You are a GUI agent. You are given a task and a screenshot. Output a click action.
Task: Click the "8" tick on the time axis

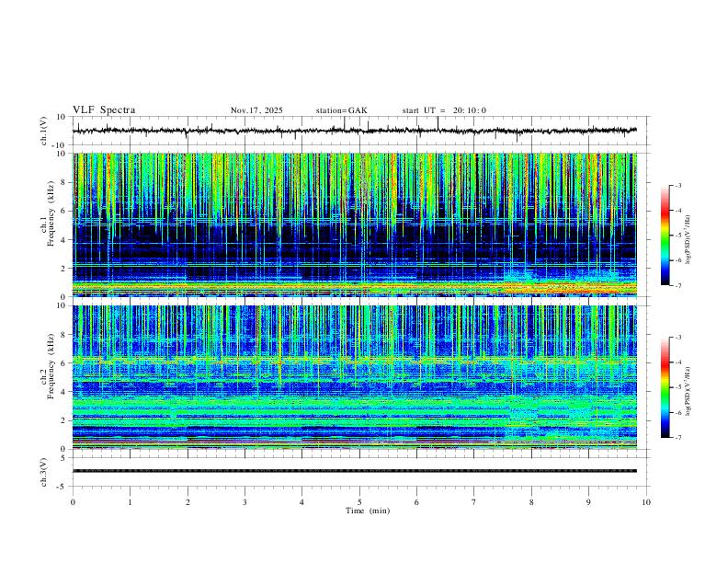531,502
